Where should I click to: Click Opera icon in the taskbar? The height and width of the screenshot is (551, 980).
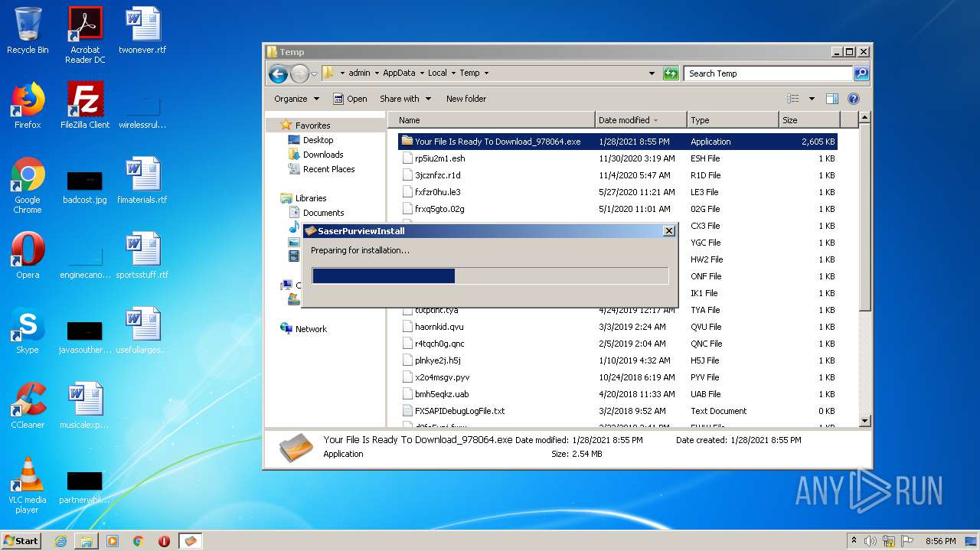tap(164, 541)
